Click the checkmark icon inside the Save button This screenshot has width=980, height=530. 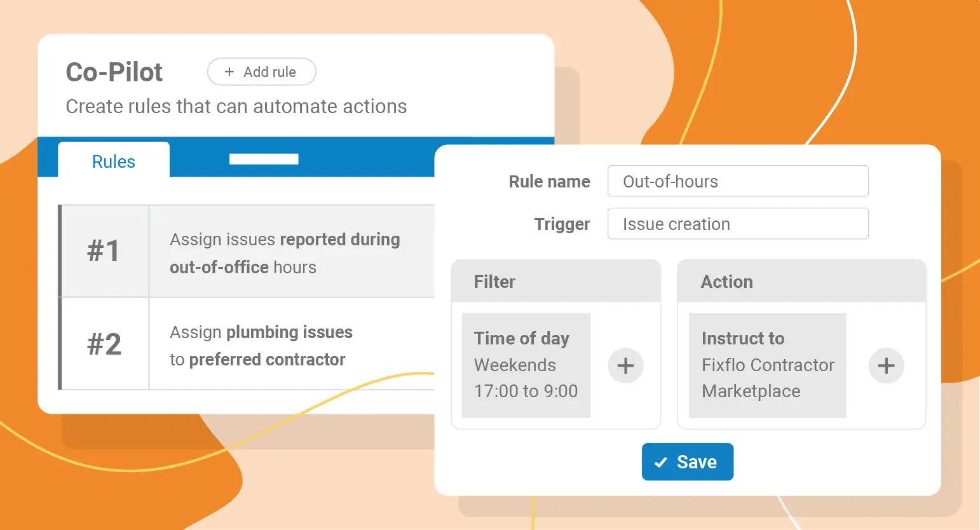coord(660,462)
